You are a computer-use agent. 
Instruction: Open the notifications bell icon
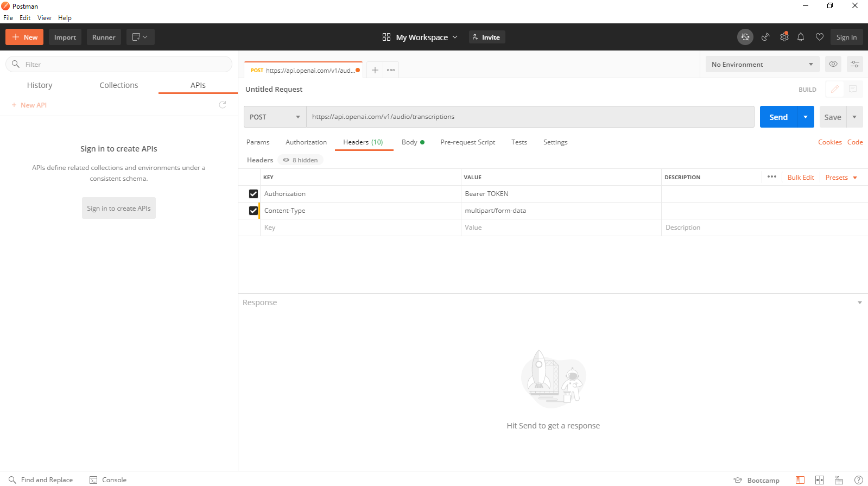pyautogui.click(x=801, y=37)
